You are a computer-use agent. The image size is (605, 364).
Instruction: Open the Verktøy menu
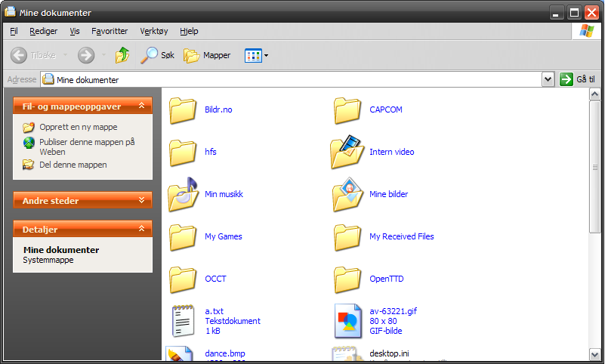(154, 31)
